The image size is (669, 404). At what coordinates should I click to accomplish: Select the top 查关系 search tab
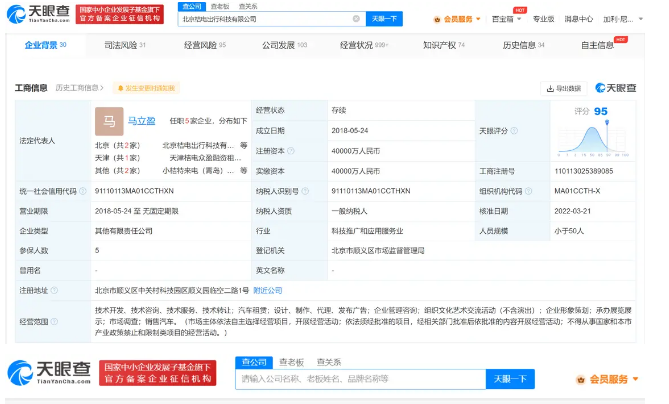coord(248,6)
